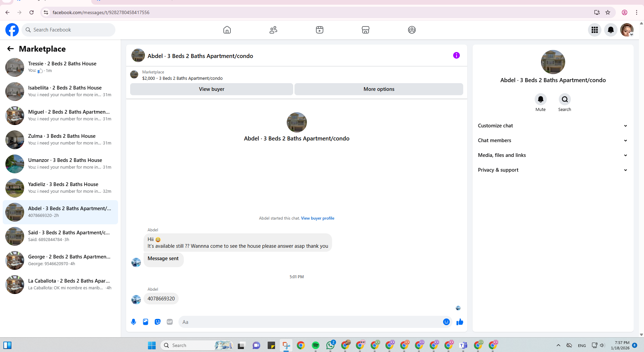Open Zulma 3 Beds 2 Baths House chat
The width and height of the screenshot is (644, 352).
(60, 140)
